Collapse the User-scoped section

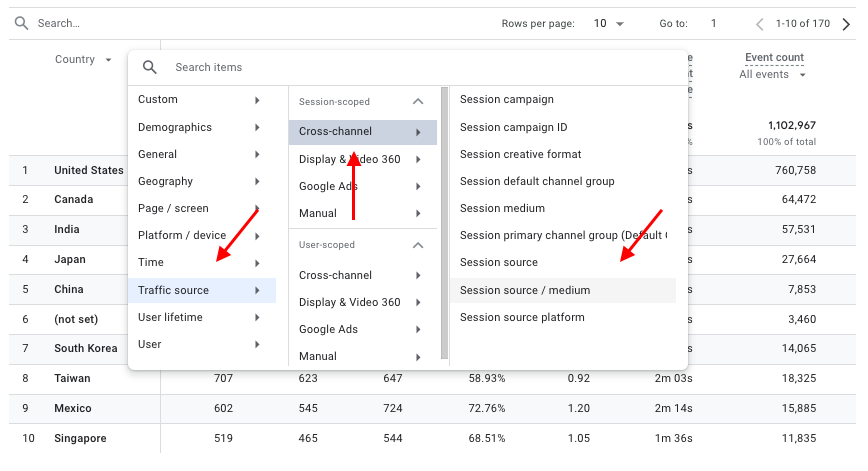(418, 245)
